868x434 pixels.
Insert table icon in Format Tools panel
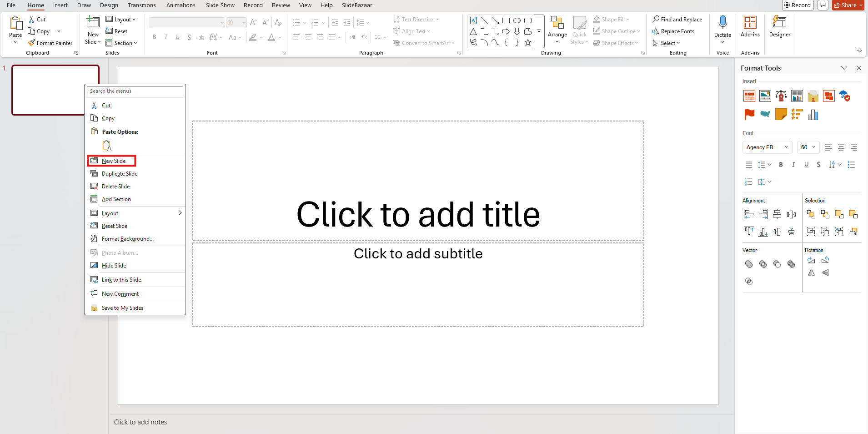749,96
